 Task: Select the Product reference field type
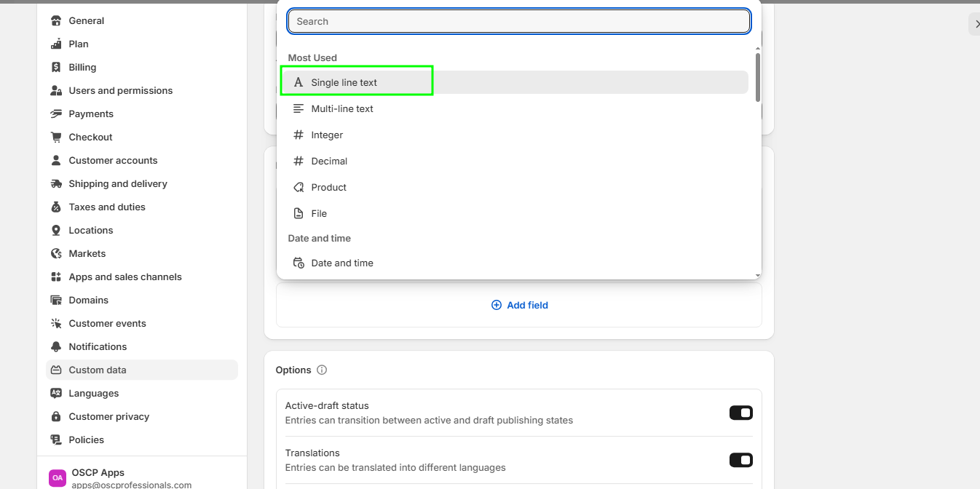click(328, 188)
